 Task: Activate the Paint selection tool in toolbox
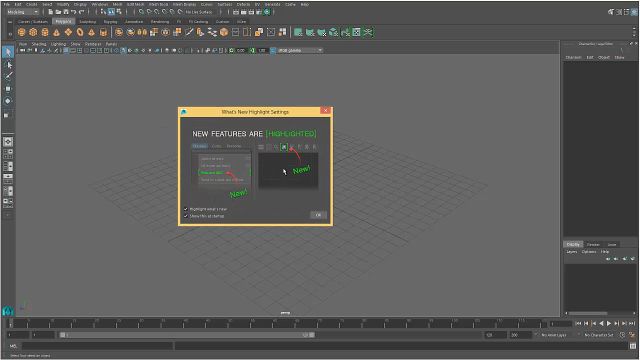[8, 76]
